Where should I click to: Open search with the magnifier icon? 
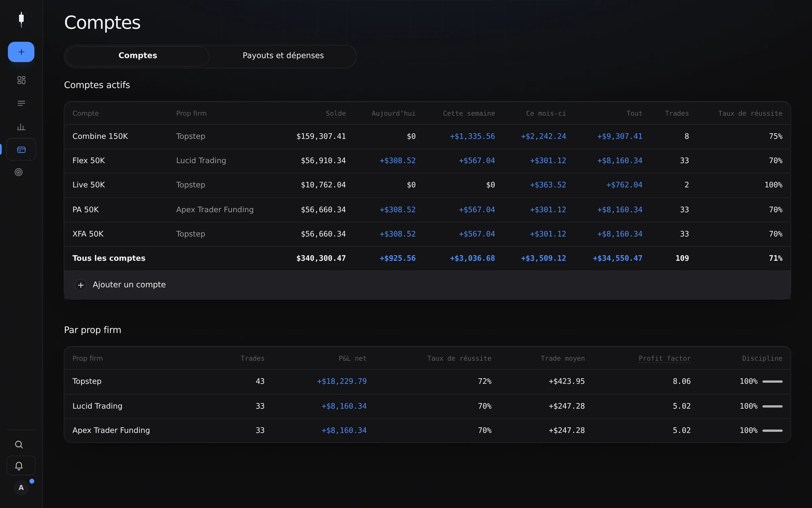tap(19, 444)
